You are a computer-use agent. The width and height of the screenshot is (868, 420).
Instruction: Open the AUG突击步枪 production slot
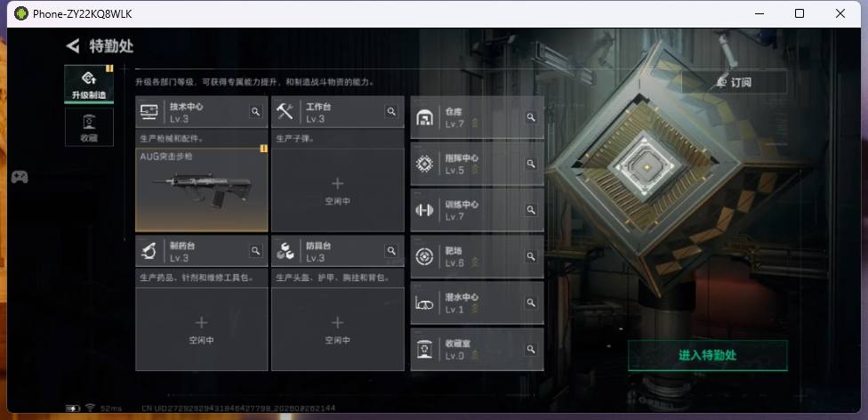click(202, 190)
